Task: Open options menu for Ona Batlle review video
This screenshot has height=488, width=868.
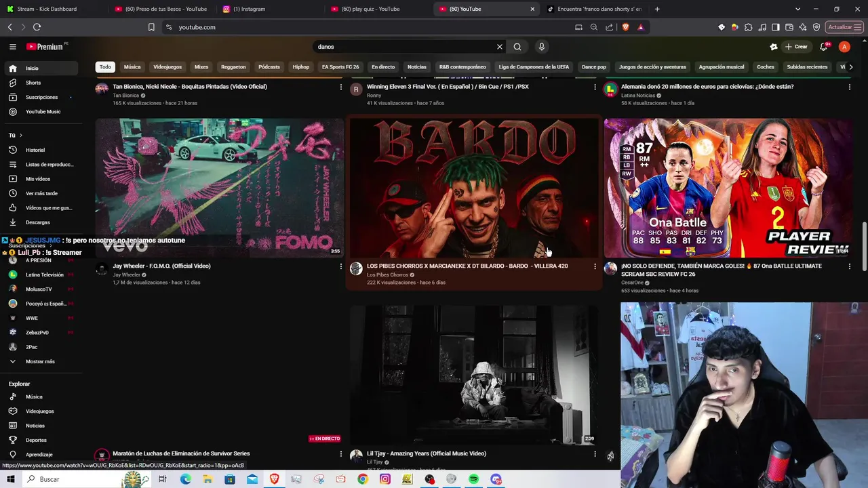Action: coord(849,266)
